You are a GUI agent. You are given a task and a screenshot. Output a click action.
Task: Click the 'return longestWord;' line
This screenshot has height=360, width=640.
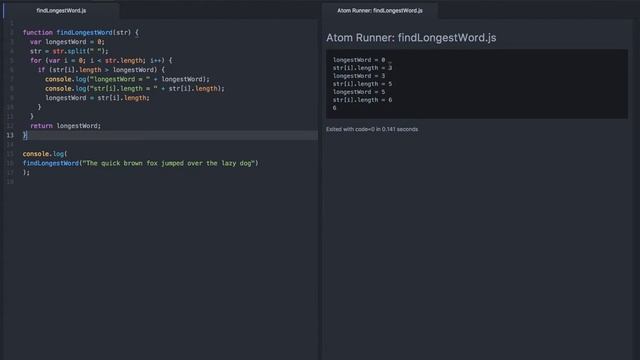pyautogui.click(x=66, y=126)
